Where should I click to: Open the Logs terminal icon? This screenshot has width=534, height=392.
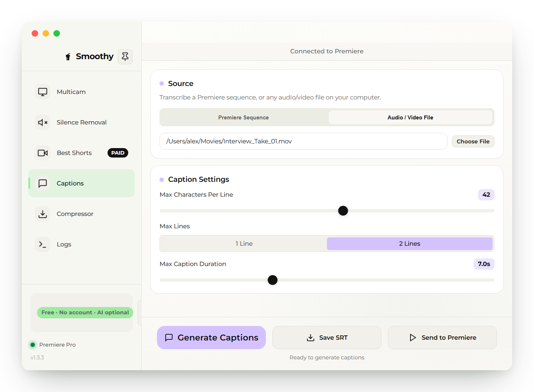[43, 244]
